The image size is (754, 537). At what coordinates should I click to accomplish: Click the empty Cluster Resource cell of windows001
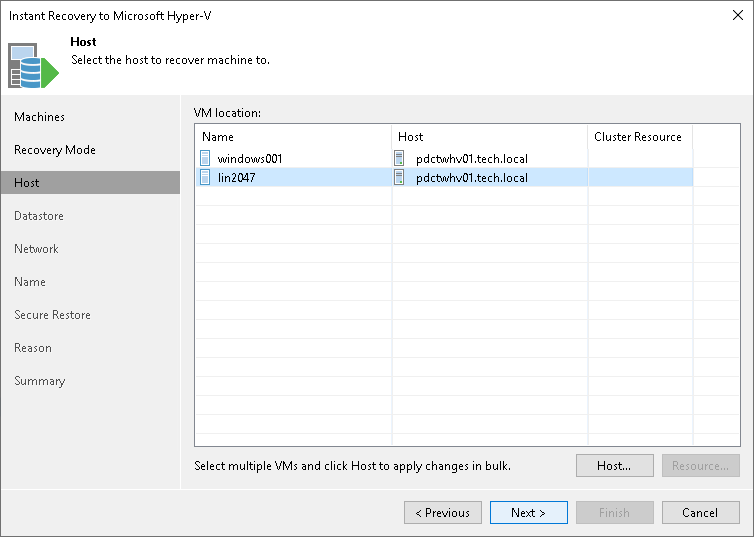641,158
